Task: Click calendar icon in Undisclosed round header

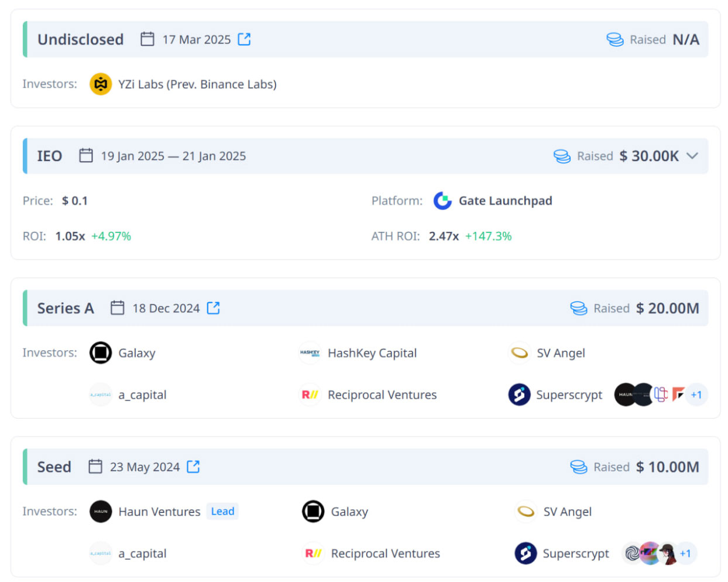Action: (147, 39)
